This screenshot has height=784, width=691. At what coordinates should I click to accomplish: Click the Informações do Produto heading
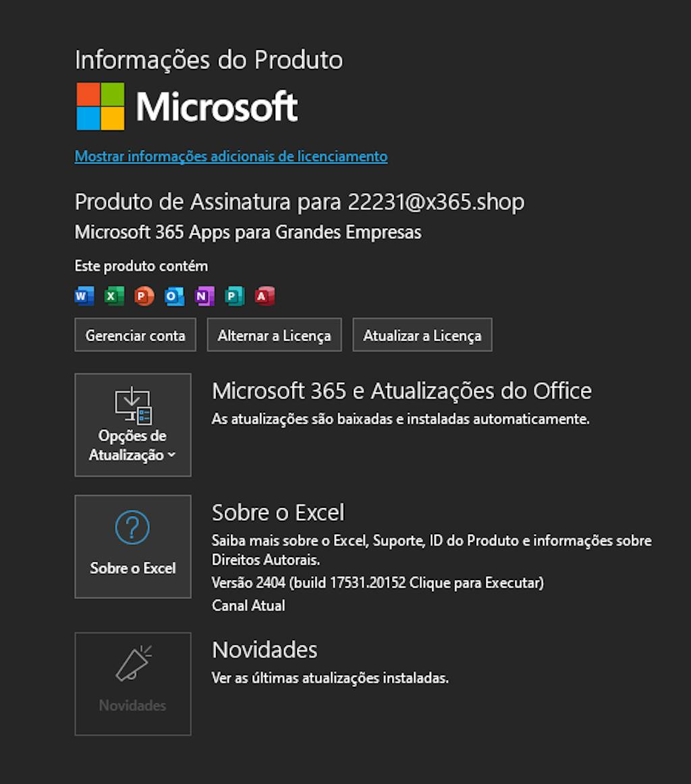point(209,60)
